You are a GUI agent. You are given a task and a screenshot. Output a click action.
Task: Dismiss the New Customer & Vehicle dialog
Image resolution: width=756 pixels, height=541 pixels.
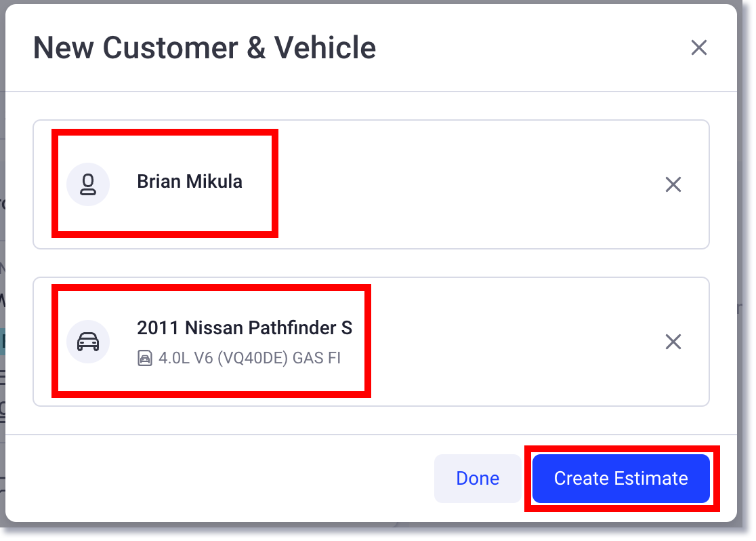click(x=698, y=47)
